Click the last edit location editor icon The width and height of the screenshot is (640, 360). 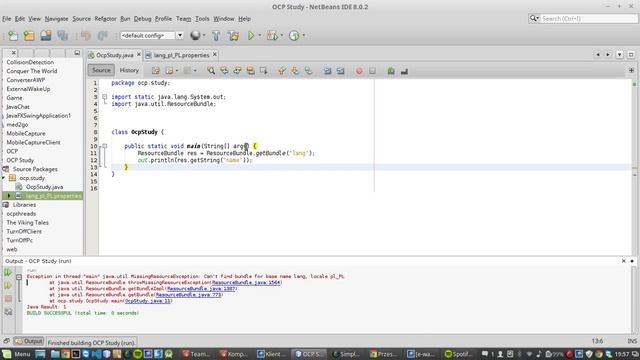[156, 71]
